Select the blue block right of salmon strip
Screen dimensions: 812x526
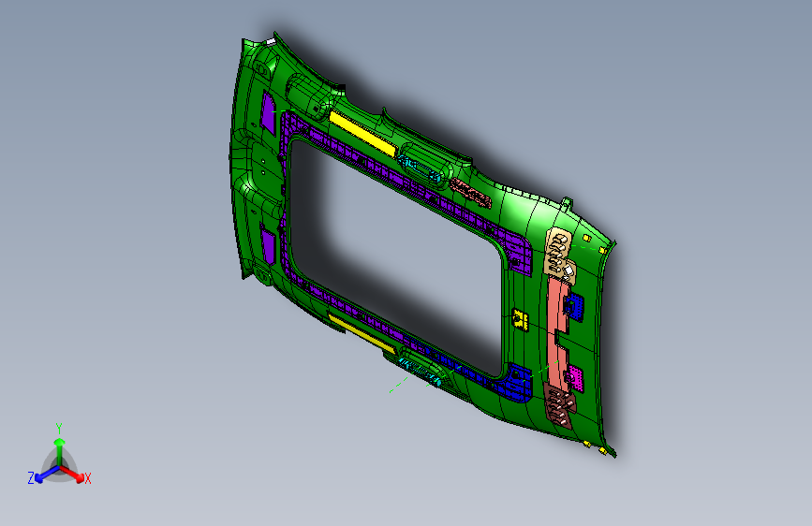coord(574,306)
